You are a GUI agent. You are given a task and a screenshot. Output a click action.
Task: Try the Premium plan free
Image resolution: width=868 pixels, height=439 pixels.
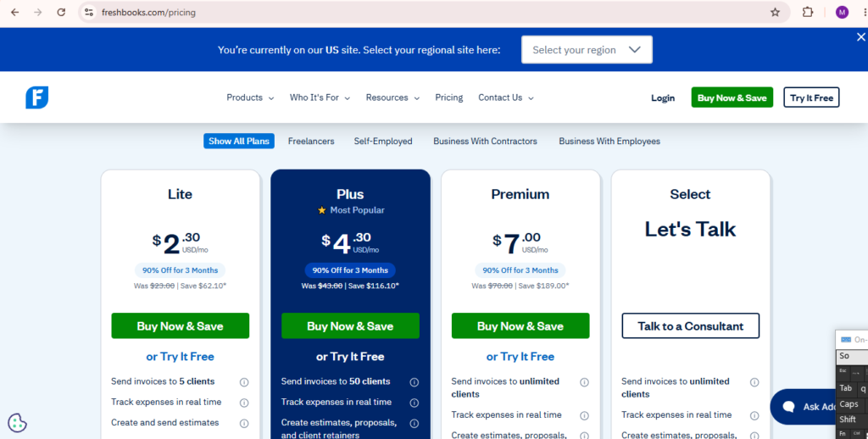coord(520,357)
